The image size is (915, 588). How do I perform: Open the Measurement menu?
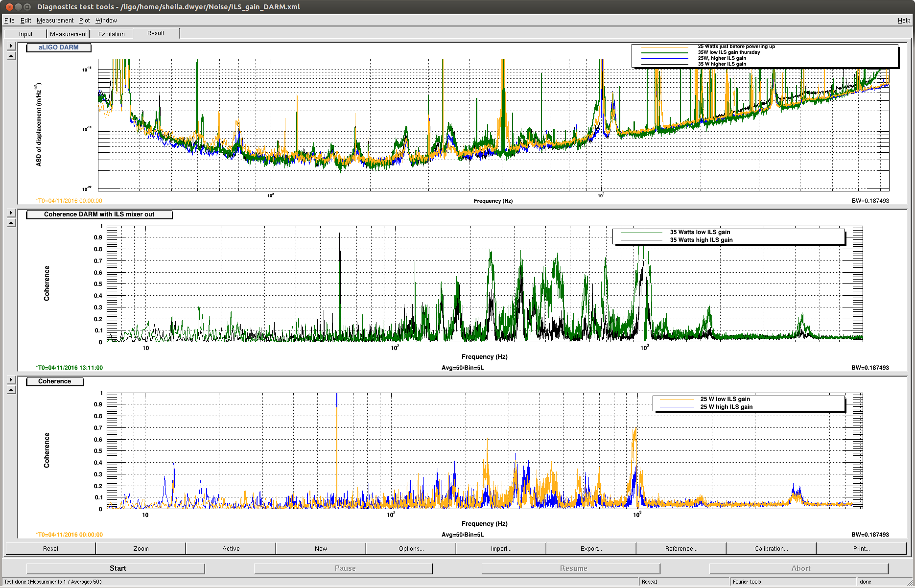55,21
